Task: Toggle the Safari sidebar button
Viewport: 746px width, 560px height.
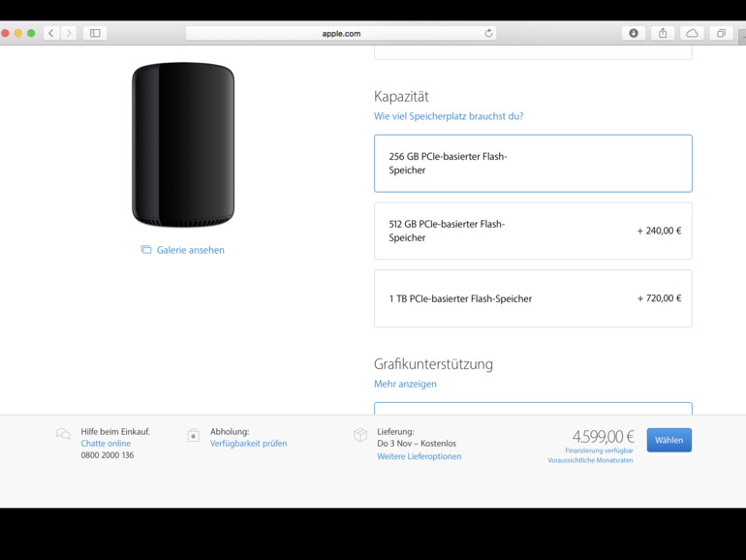Action: pos(95,33)
